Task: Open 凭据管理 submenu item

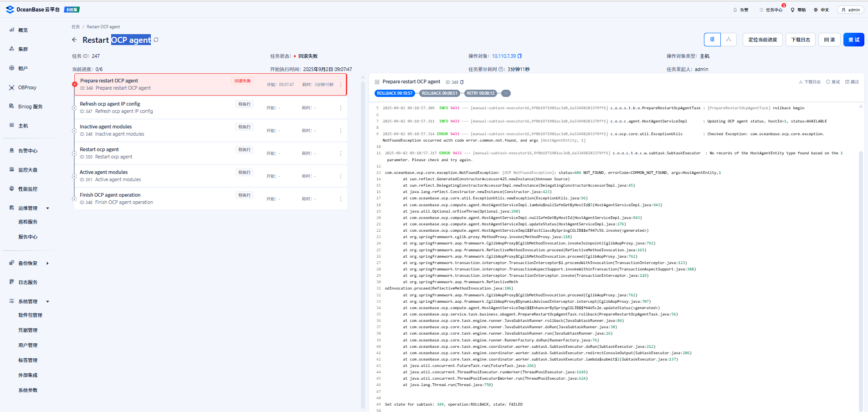Action: click(28, 330)
